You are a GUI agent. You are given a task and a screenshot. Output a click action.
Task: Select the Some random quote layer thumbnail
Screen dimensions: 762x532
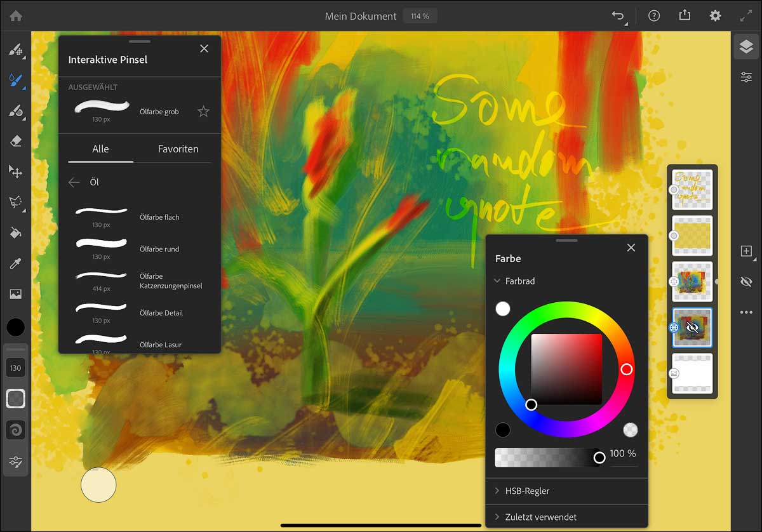click(693, 189)
